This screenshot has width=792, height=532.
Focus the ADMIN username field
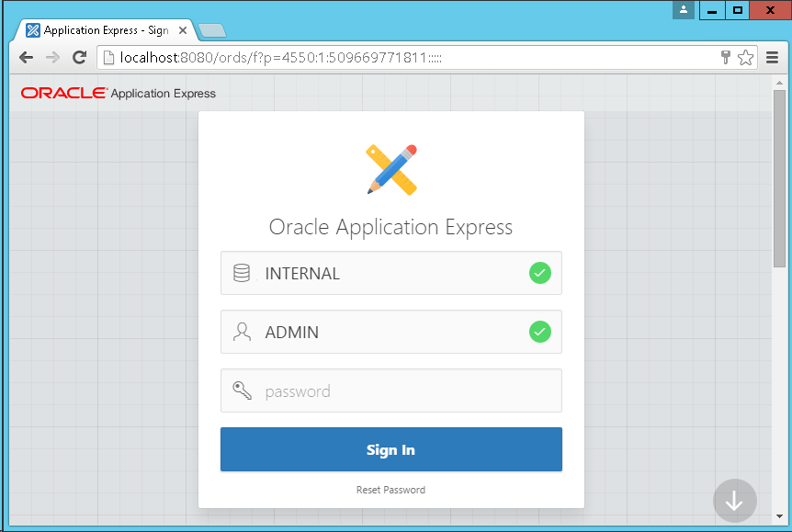391,332
